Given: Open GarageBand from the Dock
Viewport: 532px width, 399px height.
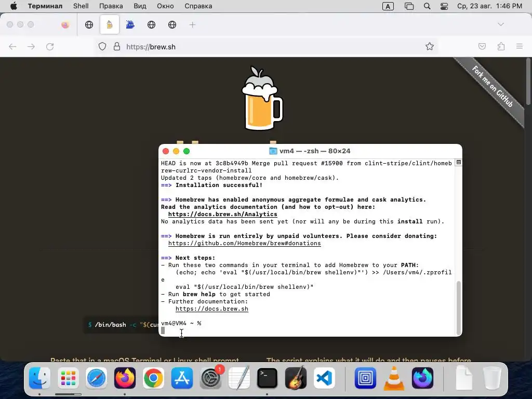Looking at the screenshot, I should 296,378.
